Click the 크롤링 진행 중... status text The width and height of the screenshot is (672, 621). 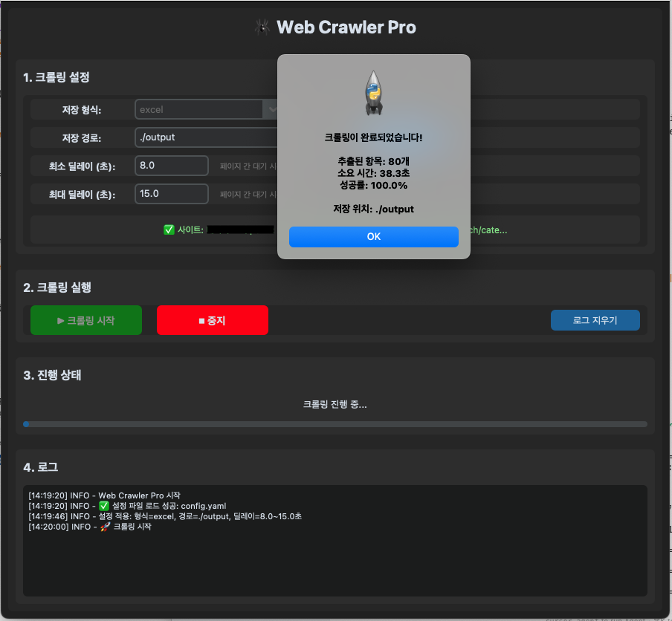tap(335, 405)
